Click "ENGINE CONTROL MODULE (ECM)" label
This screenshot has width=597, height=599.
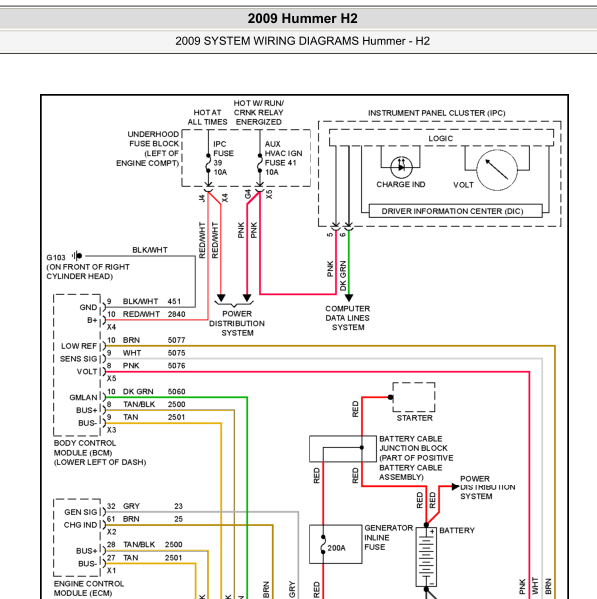[89, 588]
